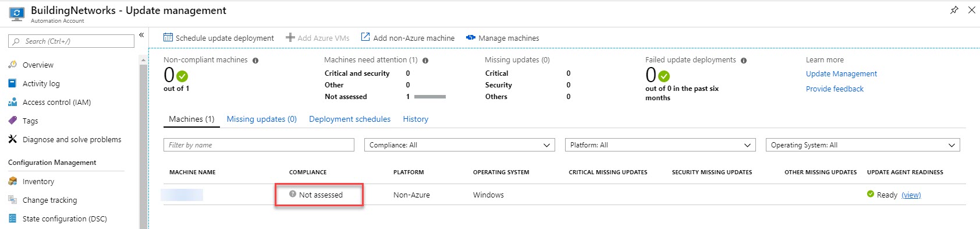980x229 pixels.
Task: Open the Update Management link
Action: (x=841, y=73)
